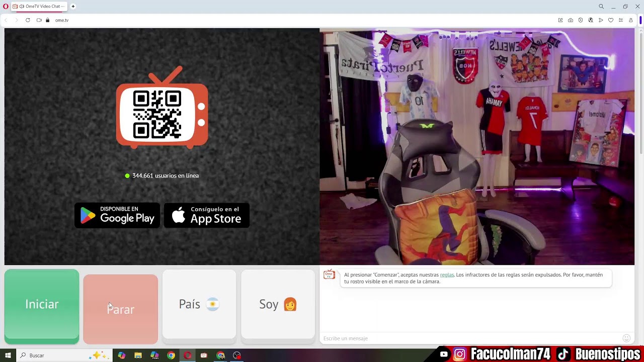Open the page translate icon
Viewport: 644px width, 362px height.
[x=591, y=20]
